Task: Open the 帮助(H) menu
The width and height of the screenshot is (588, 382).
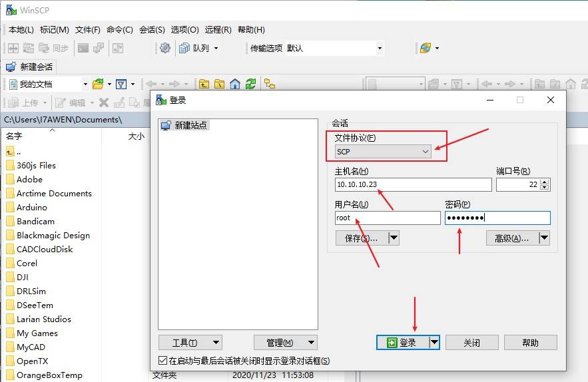Action: pos(251,30)
